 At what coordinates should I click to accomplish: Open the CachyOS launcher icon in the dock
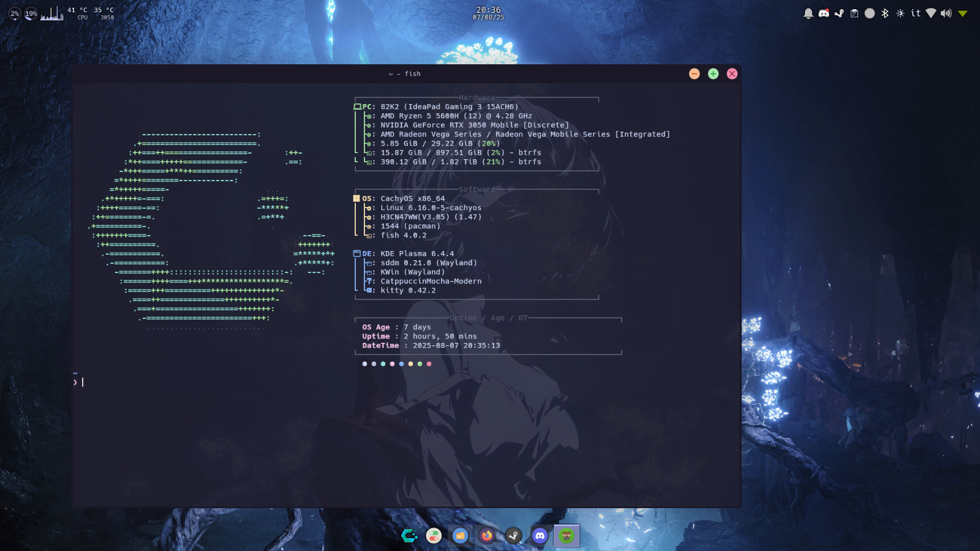(x=409, y=536)
